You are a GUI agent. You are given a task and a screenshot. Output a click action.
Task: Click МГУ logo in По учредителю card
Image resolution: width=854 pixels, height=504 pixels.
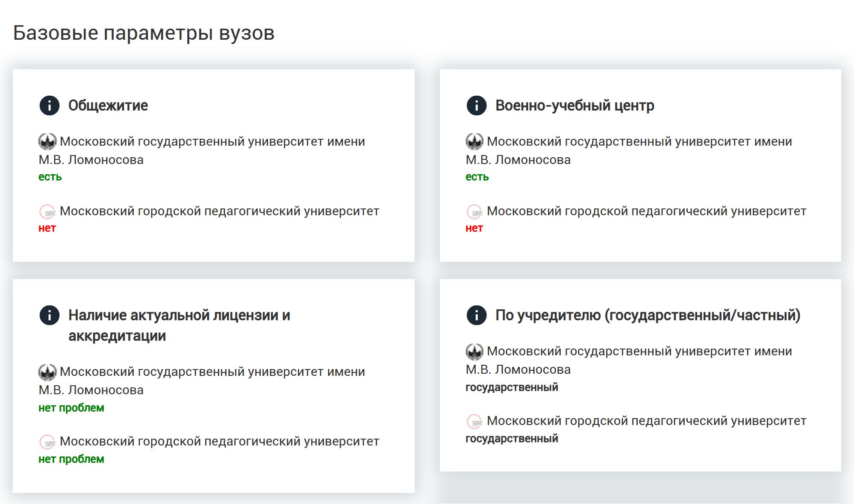coord(474,351)
